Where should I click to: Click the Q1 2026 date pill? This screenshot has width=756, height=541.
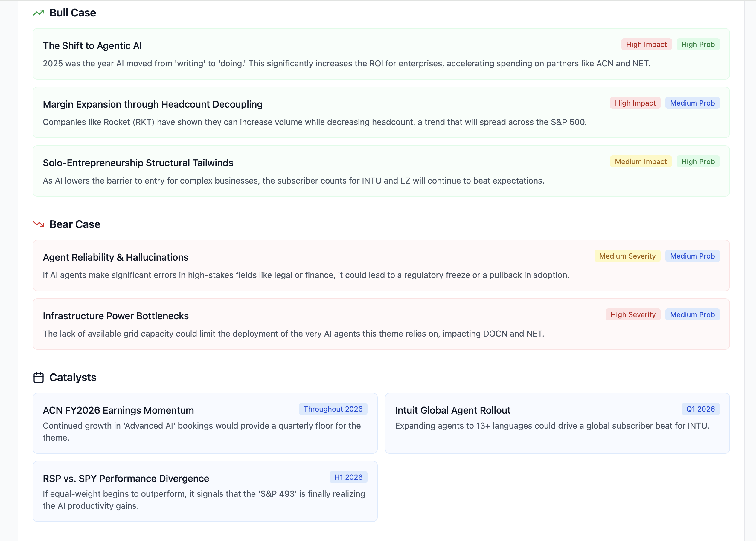(700, 409)
